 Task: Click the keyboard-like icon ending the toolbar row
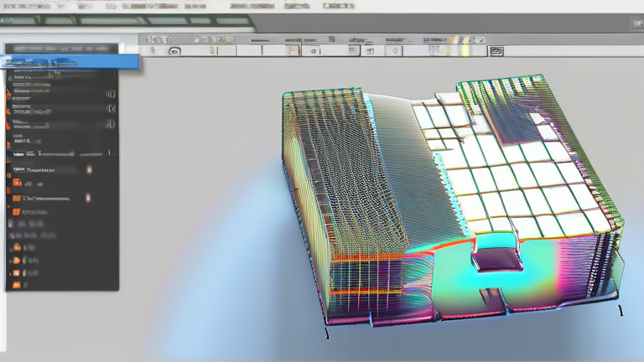tap(496, 51)
